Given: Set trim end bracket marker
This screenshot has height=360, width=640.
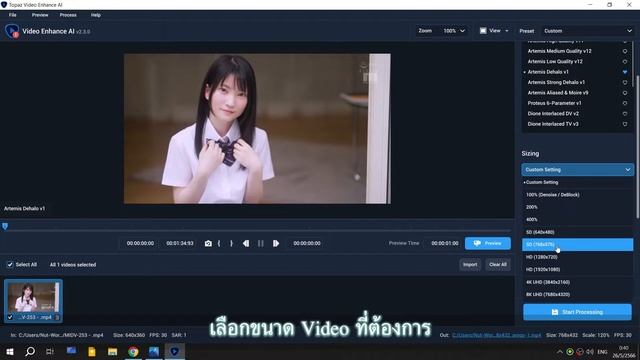Looking at the screenshot, I should pyautogui.click(x=231, y=243).
